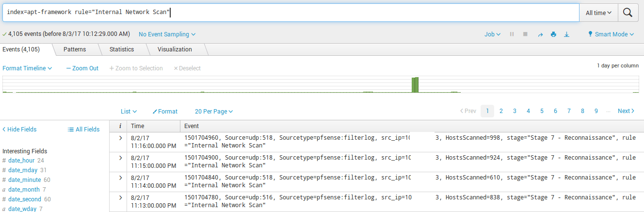Select the tall green timeline bar
The width and height of the screenshot is (644, 212).
click(x=415, y=84)
